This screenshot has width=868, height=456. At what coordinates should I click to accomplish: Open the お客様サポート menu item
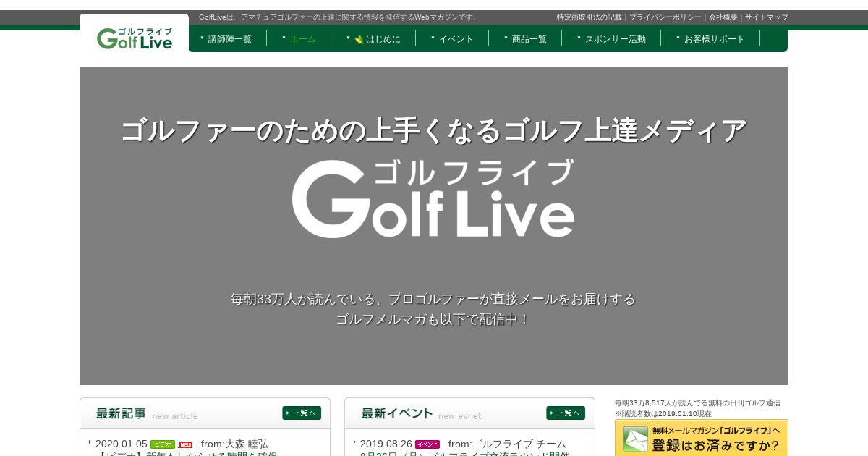[x=714, y=39]
